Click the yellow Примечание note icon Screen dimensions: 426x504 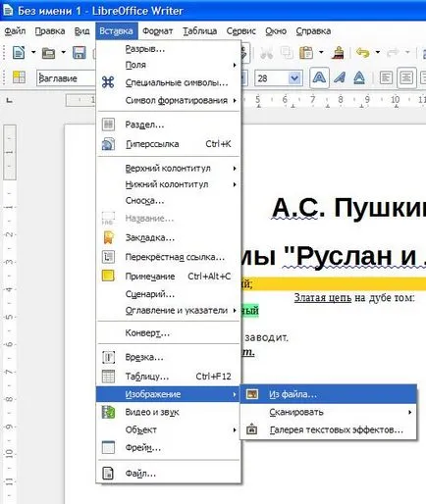[108, 276]
